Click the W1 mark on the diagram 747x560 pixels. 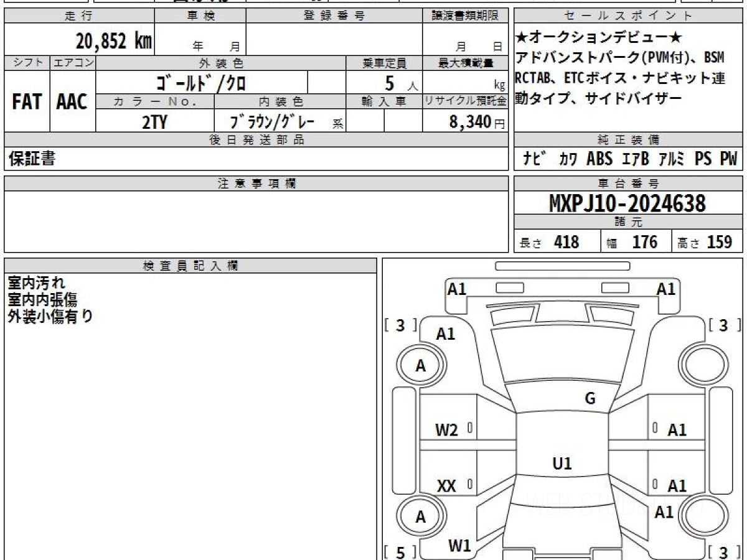[459, 546]
